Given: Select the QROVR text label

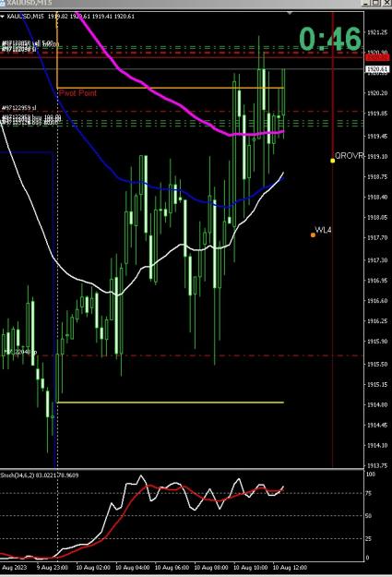Looking at the screenshot, I should pyautogui.click(x=349, y=156).
